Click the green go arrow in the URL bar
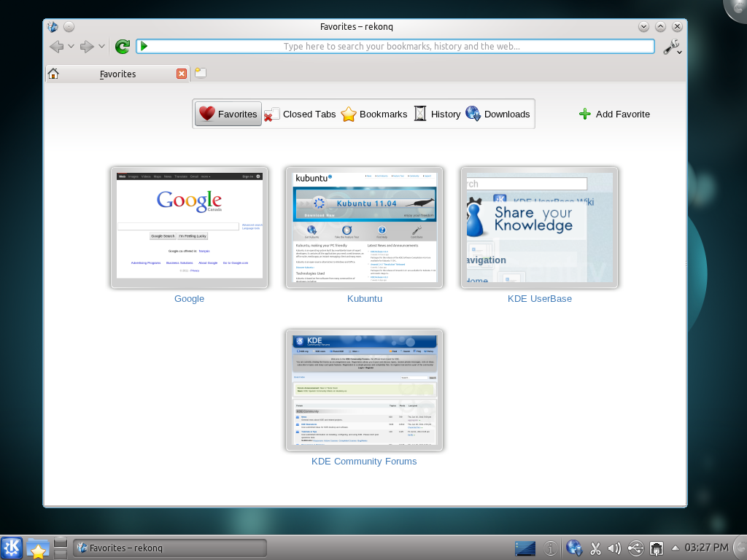The height and width of the screenshot is (560, 747). click(144, 46)
